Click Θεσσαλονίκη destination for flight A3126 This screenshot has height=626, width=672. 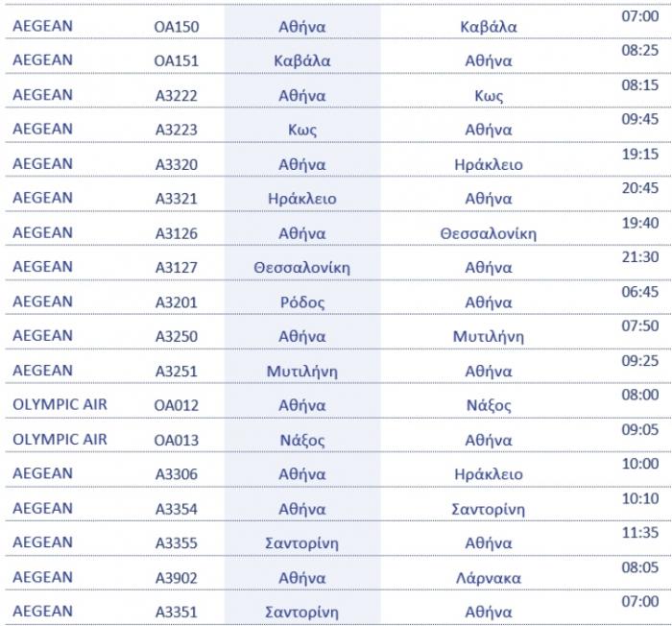click(x=488, y=233)
